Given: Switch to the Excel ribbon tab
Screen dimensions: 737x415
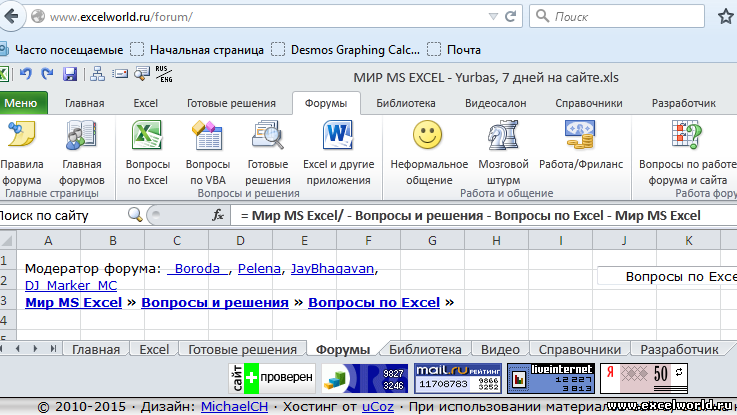Looking at the screenshot, I should (145, 103).
